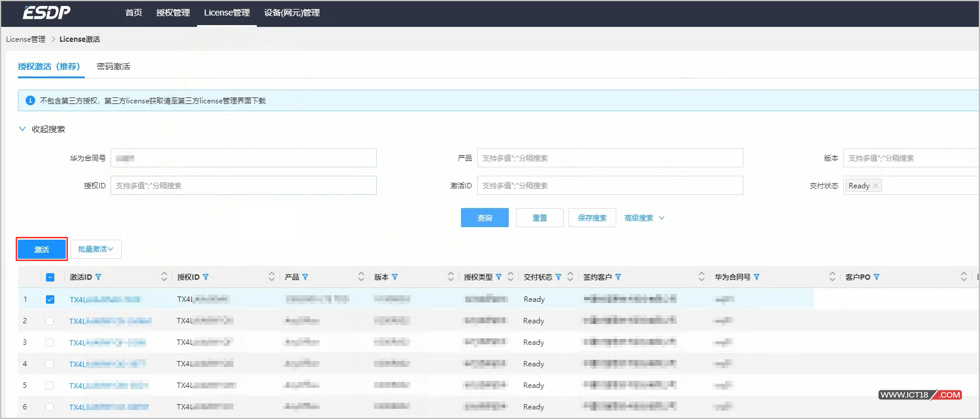Remove the Ready tag from 交付状态

coord(875,186)
